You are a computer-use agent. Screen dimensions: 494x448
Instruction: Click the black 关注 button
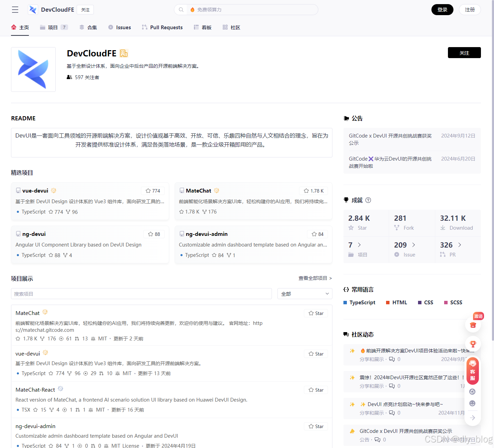pyautogui.click(x=464, y=53)
